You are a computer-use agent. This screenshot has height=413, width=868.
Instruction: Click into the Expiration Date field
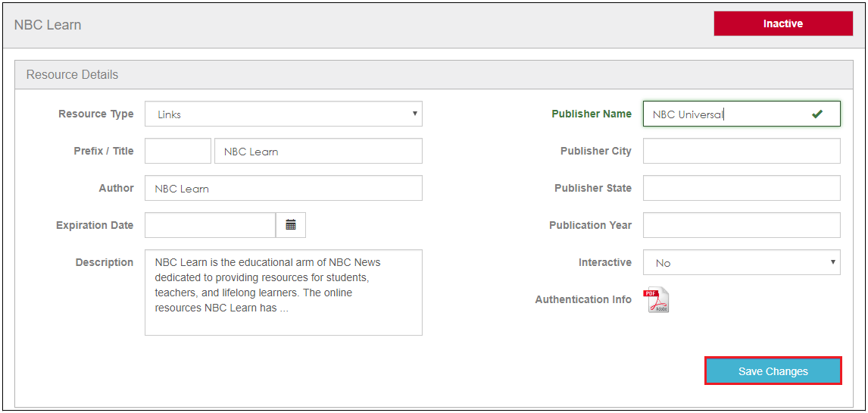coord(211,225)
